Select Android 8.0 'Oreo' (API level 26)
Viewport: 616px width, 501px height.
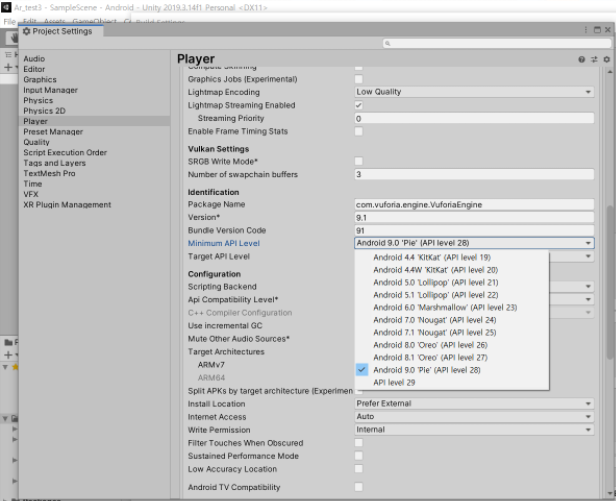click(x=452, y=345)
